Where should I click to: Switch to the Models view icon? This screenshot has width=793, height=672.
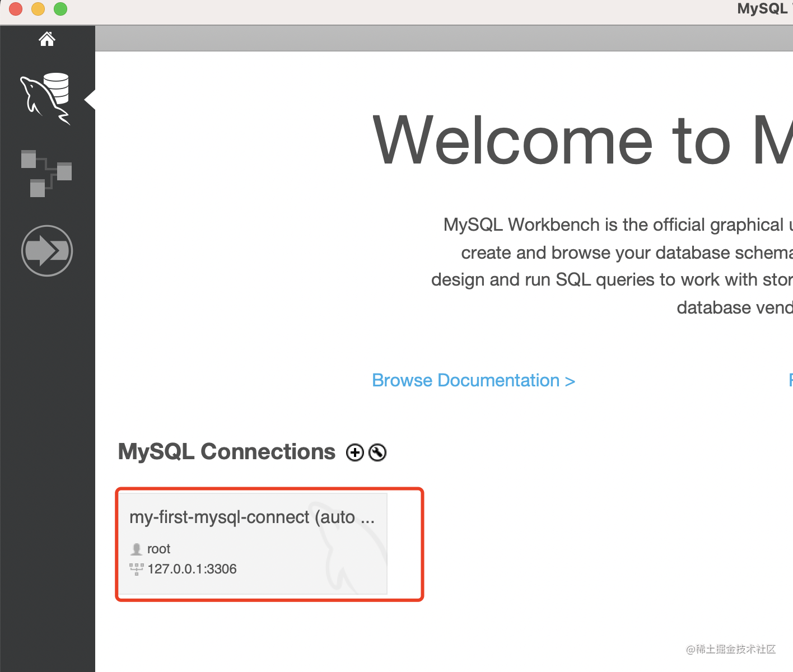click(46, 173)
